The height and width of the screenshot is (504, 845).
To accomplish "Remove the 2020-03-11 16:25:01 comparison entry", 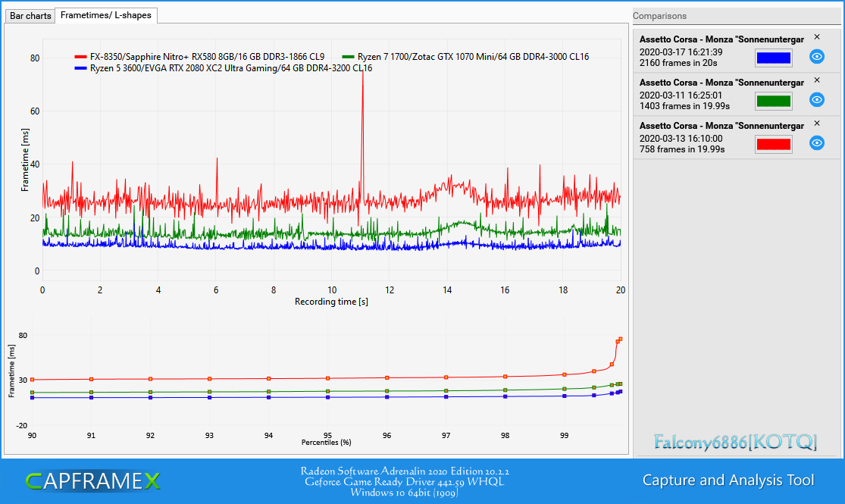I will point(817,80).
